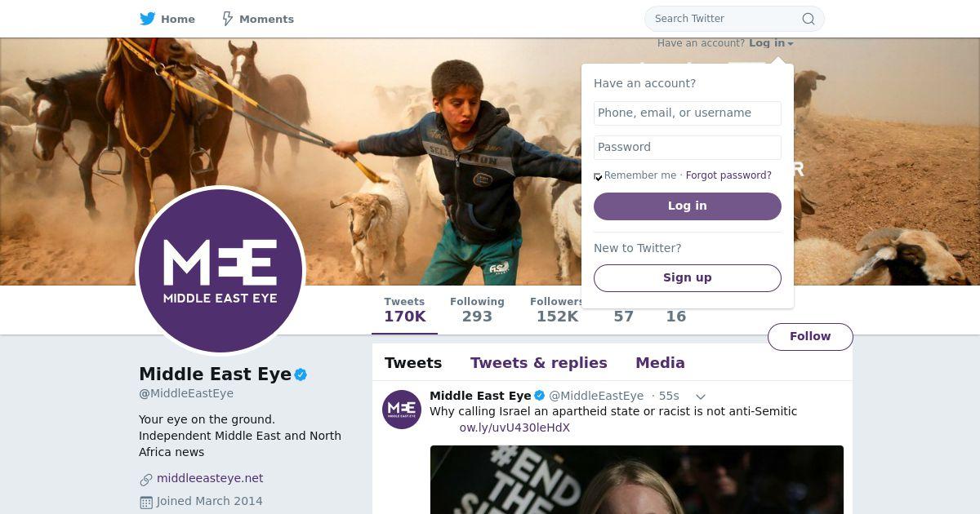Image resolution: width=980 pixels, height=514 pixels.
Task: Click the search magnifier icon
Action: (808, 19)
